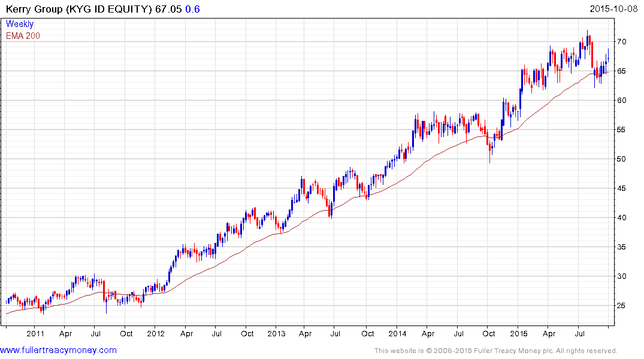The width and height of the screenshot is (644, 359).
Task: Click the Apr label after 2011
Action: (66, 334)
